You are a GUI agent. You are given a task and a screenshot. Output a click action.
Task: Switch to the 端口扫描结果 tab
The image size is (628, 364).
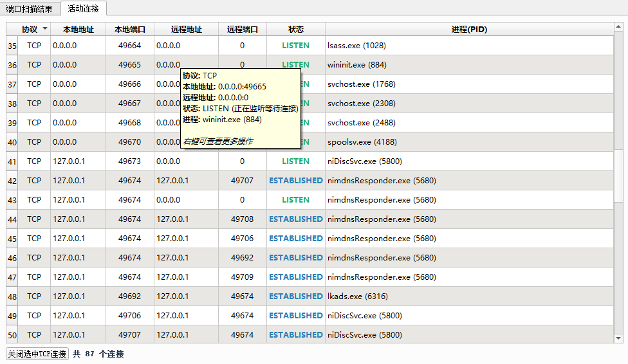click(x=30, y=8)
